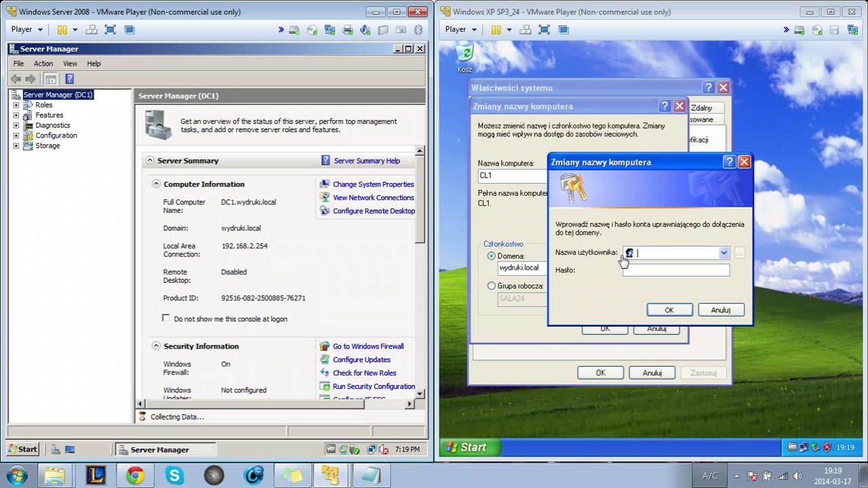Click the Run Security Configuration link
The image size is (868, 488).
(374, 386)
